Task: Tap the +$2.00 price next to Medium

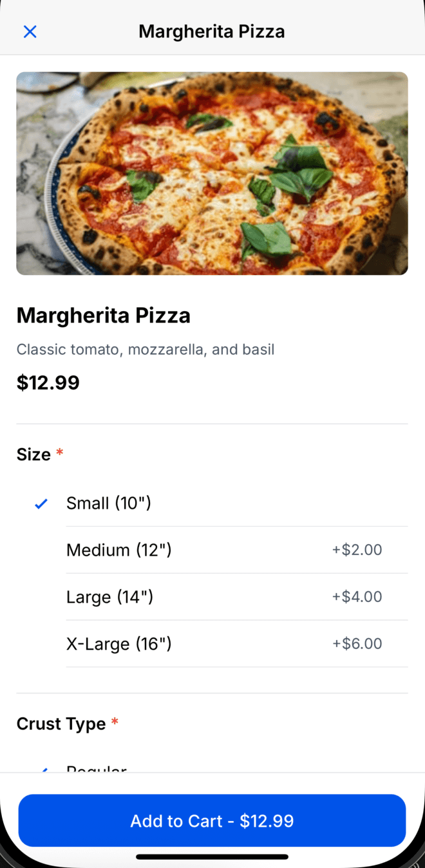Action: point(357,550)
